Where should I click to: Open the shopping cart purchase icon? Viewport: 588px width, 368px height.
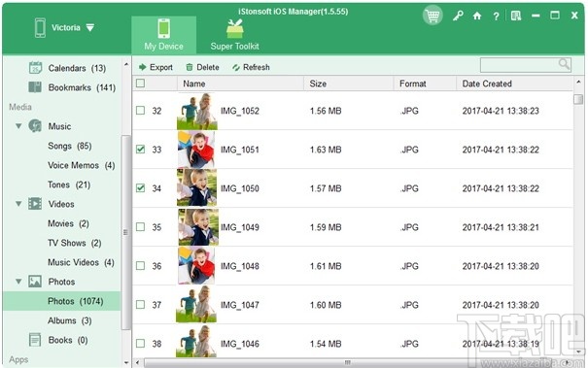(x=432, y=16)
